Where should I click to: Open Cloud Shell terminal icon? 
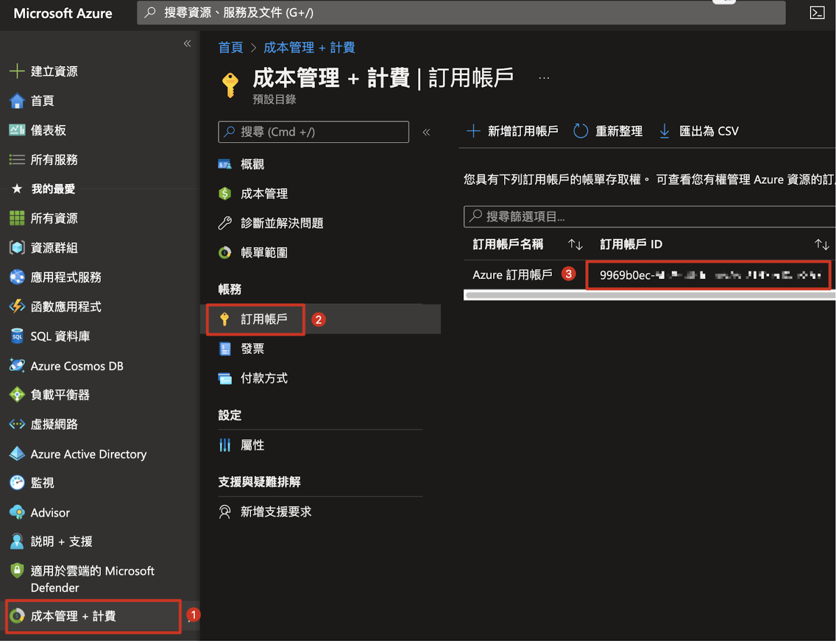[817, 13]
